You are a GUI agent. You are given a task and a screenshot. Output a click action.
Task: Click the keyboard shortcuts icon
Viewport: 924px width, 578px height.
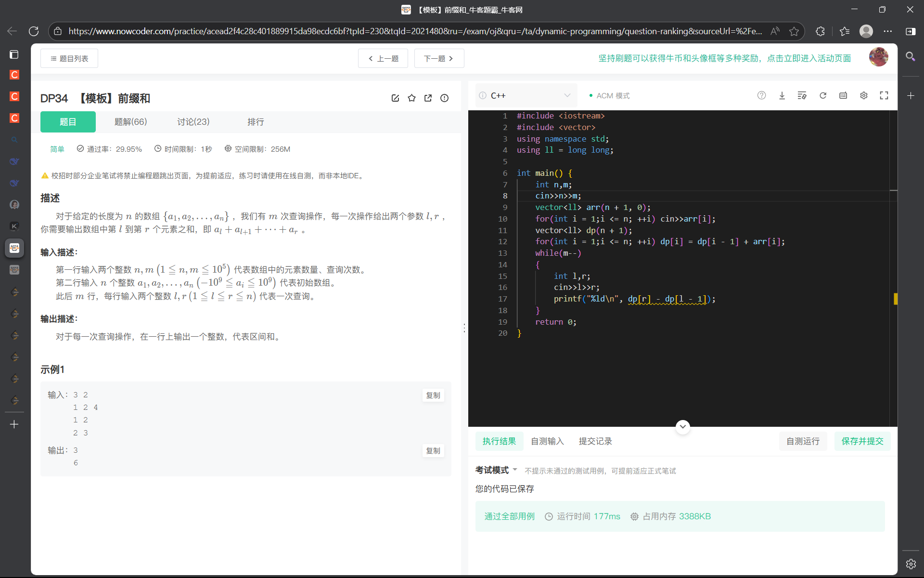point(843,95)
